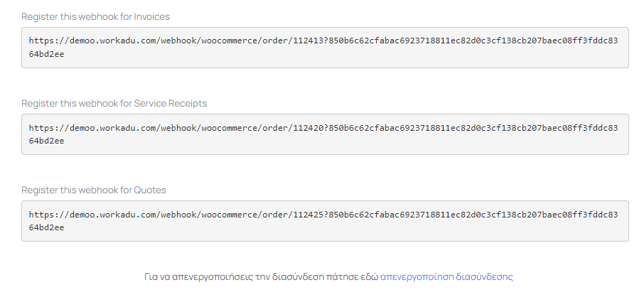Viewport: 644px width, 307px height.
Task: Click the word 'woocommerce' in Invoices URL
Action: pyautogui.click(x=230, y=41)
